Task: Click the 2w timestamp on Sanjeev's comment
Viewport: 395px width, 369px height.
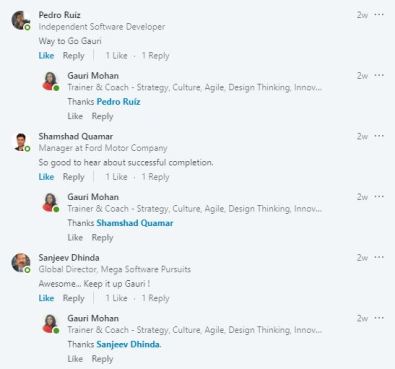Action: pyautogui.click(x=362, y=258)
